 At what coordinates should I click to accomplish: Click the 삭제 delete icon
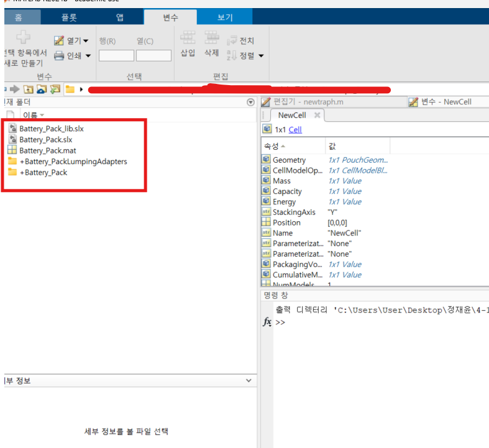coord(212,37)
